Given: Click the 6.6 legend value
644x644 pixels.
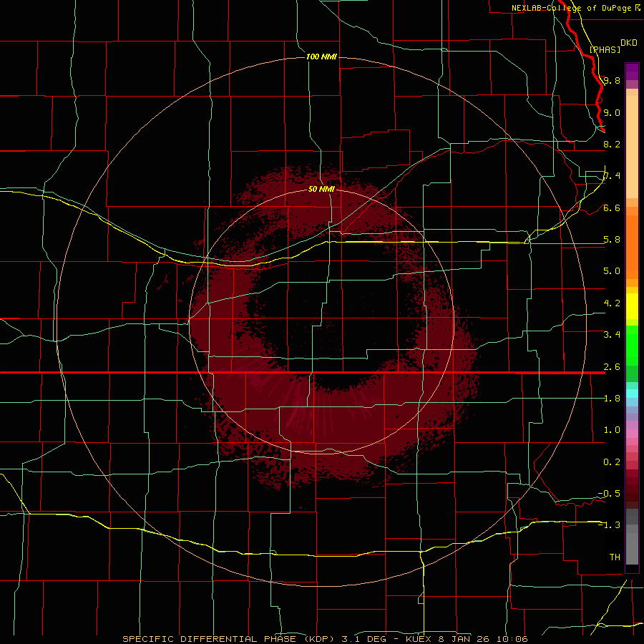Looking at the screenshot, I should 612,208.
